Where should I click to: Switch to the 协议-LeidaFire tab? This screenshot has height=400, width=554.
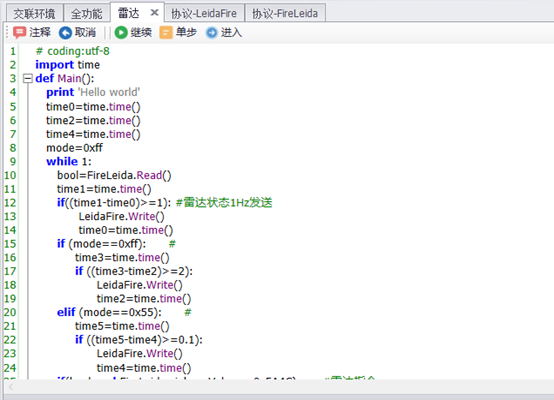(x=204, y=13)
